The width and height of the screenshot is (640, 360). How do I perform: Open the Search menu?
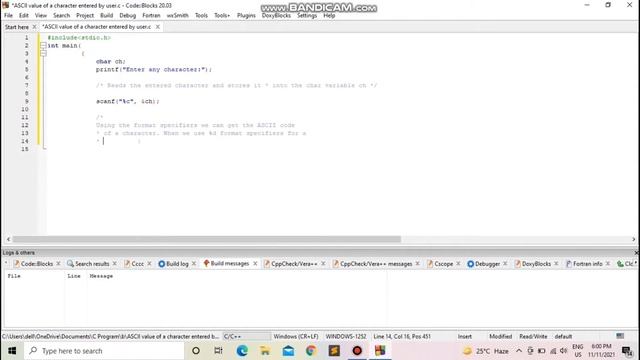click(61, 16)
